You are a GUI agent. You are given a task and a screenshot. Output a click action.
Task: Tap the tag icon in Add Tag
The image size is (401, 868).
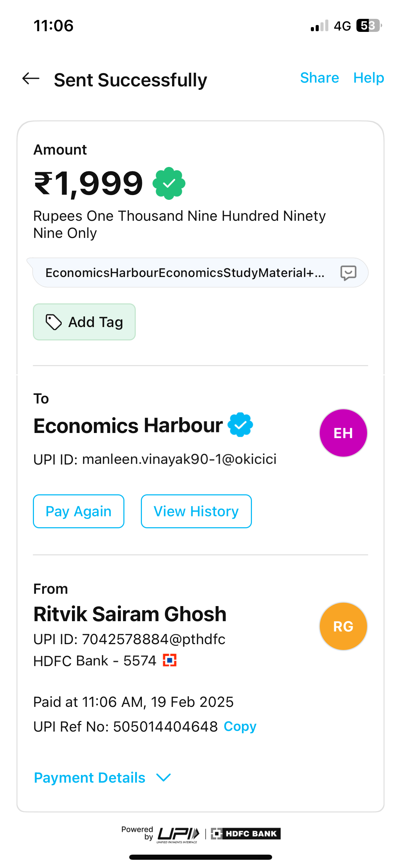coord(54,322)
